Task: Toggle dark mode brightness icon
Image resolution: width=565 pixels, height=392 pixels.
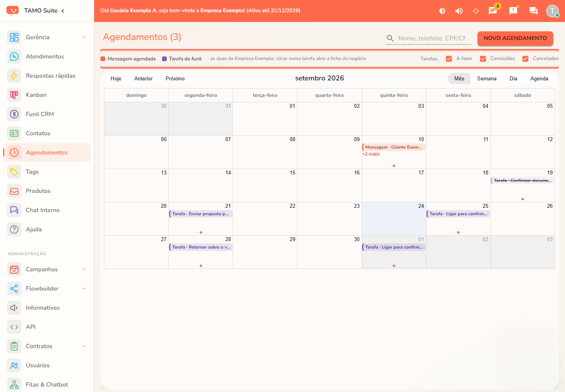Action: (442, 11)
